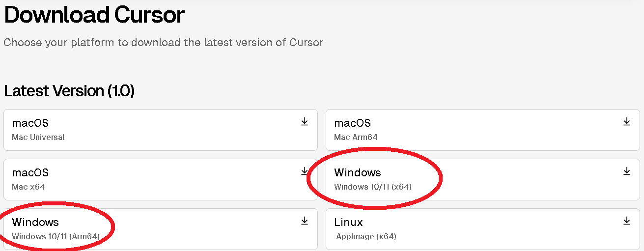Click the "Mac Arm64" subtitle text
644x251 pixels.
[356, 138]
